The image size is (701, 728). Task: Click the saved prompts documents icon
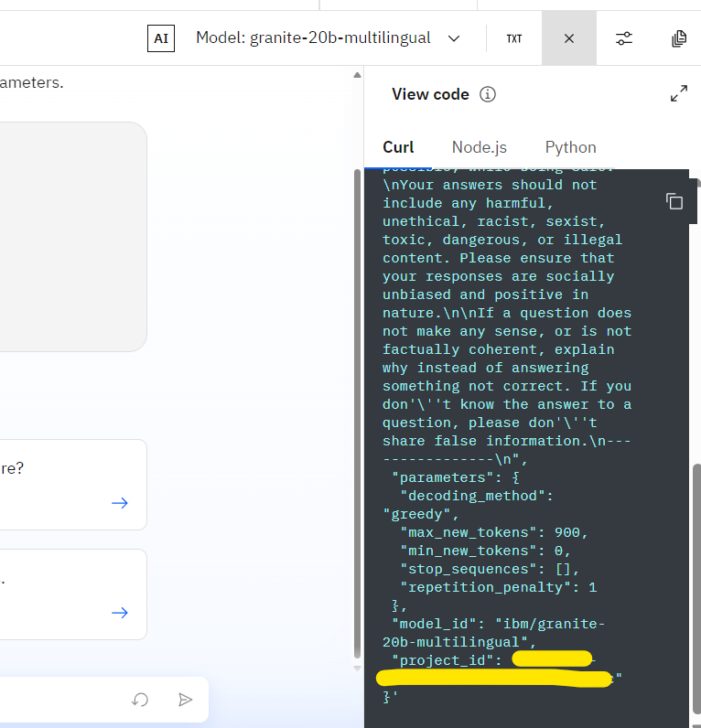tap(679, 38)
